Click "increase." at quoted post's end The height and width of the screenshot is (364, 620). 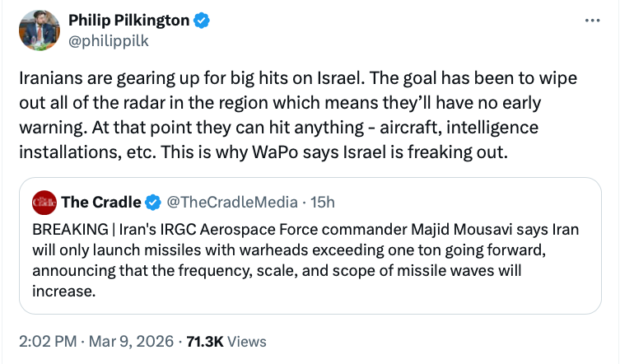(63, 291)
